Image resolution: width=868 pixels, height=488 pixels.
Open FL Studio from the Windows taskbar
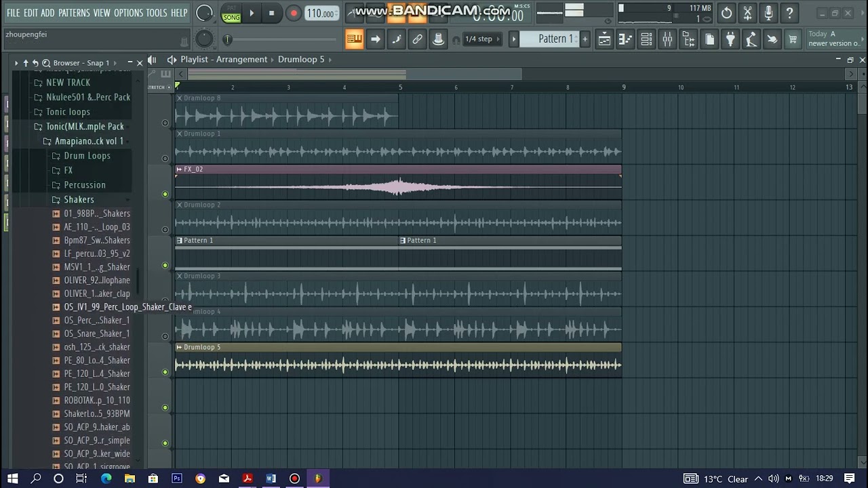click(x=317, y=479)
